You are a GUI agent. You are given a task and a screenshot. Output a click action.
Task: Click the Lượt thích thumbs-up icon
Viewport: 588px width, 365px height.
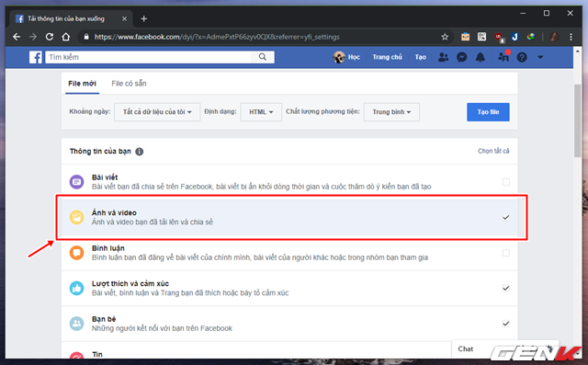[x=76, y=288]
